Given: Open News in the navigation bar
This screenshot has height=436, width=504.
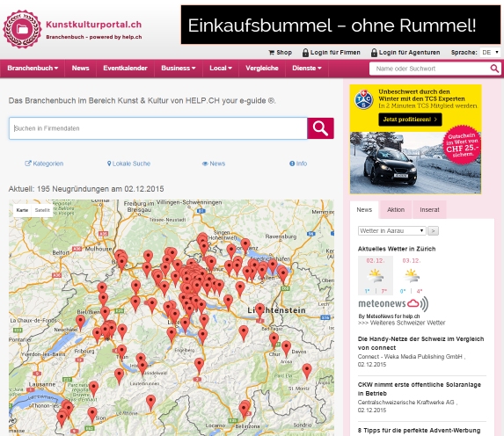Looking at the screenshot, I should coord(80,68).
